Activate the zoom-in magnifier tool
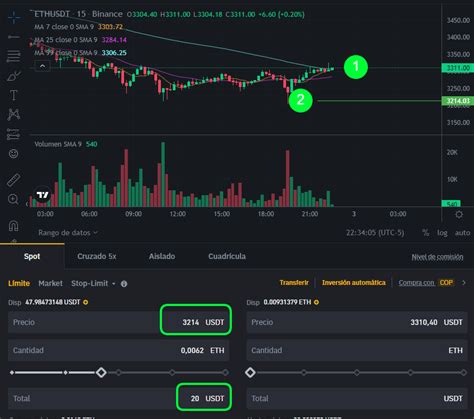Image resolution: width=474 pixels, height=419 pixels. 13,199
